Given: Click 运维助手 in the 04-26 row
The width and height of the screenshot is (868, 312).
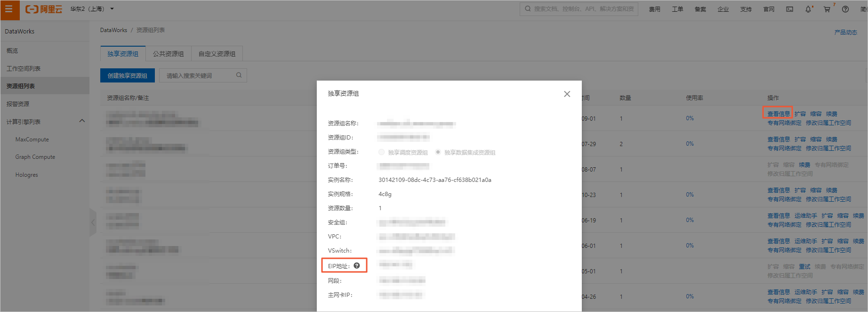Looking at the screenshot, I should coord(806,292).
